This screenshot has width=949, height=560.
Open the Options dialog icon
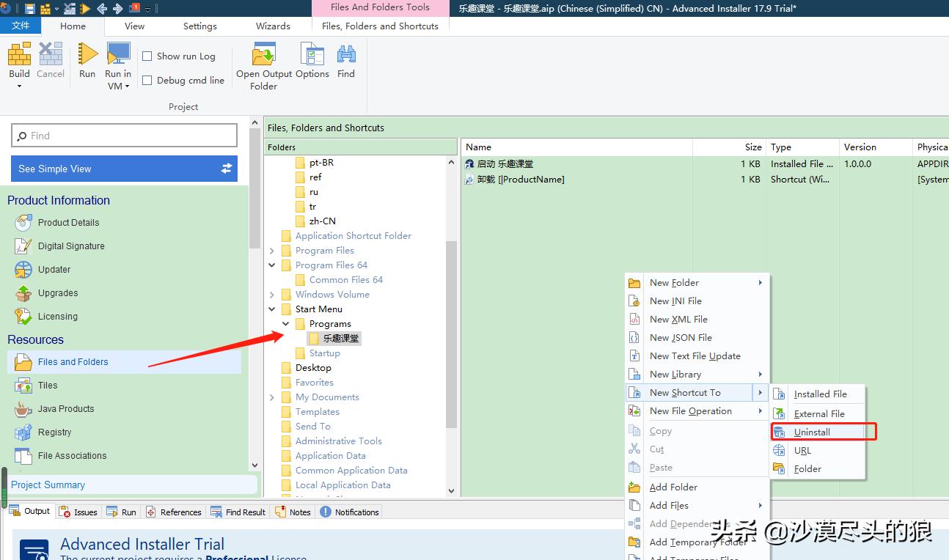coord(312,54)
